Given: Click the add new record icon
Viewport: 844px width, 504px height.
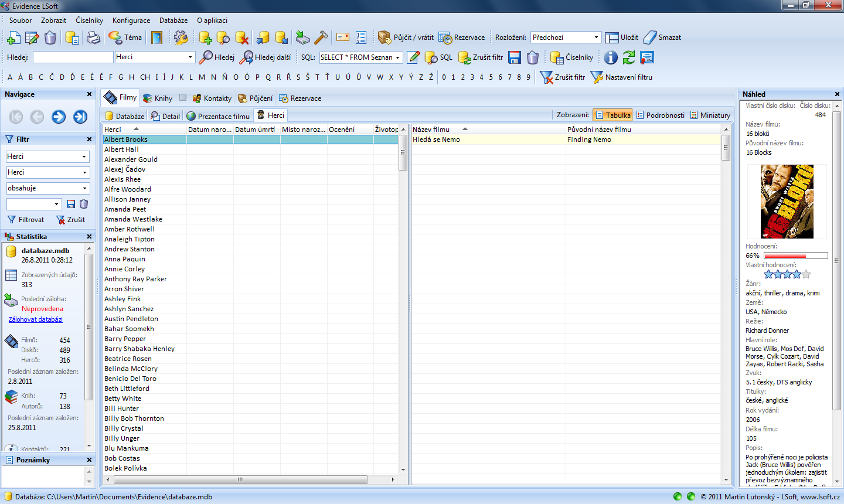Looking at the screenshot, I should point(13,38).
